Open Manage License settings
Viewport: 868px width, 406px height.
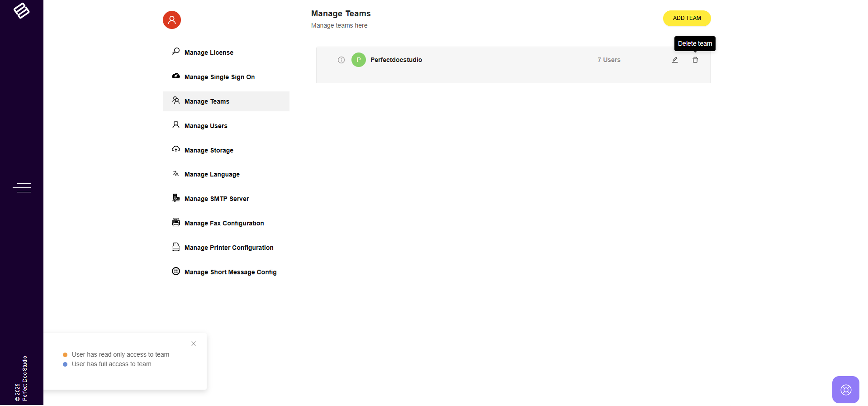[x=209, y=53]
